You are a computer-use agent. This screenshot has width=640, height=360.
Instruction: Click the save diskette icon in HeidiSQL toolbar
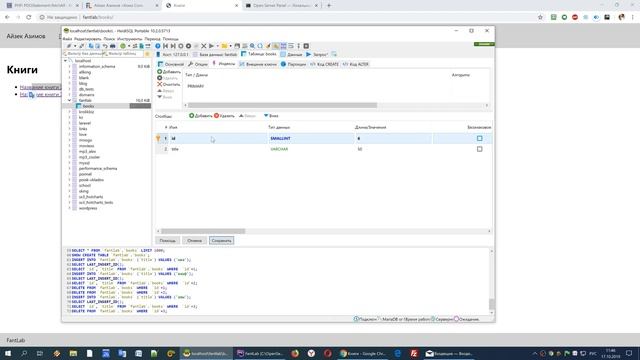[237, 46]
